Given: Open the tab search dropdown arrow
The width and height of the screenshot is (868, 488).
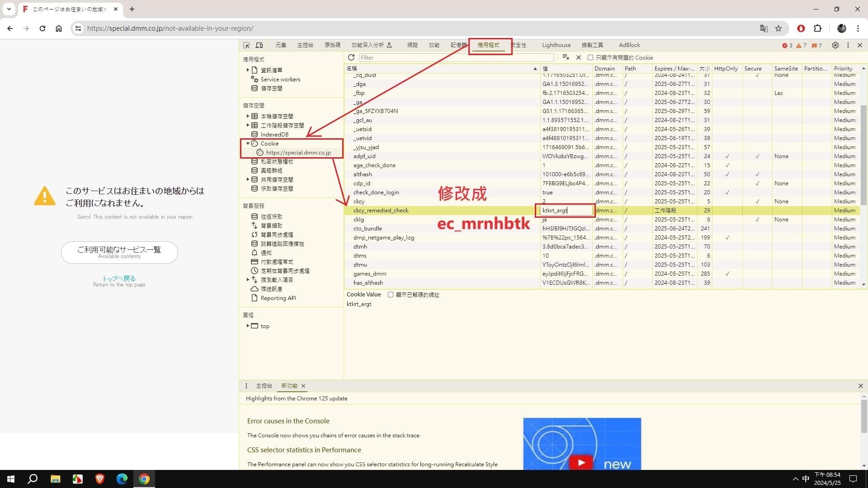Looking at the screenshot, I should 9,9.
